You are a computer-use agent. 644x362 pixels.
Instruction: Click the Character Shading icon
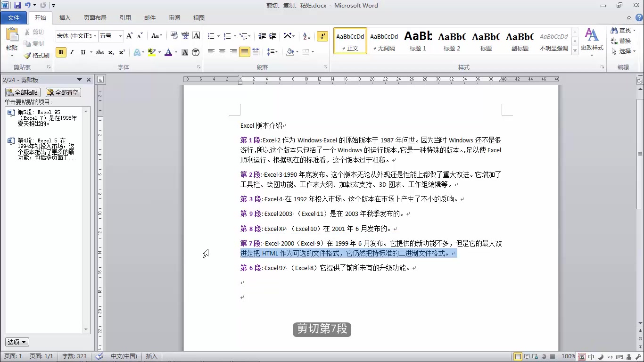click(185, 52)
